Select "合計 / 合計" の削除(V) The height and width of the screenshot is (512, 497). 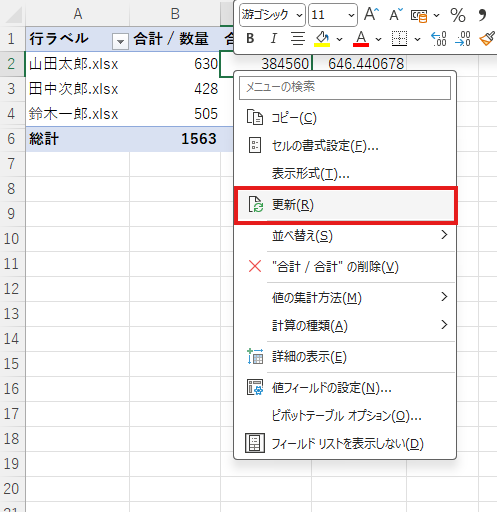[x=345, y=267]
